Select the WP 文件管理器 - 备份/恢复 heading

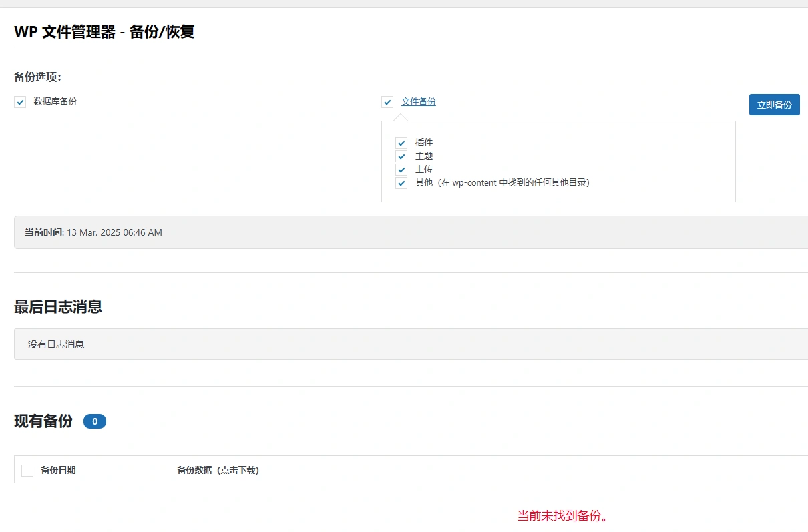pos(104,31)
